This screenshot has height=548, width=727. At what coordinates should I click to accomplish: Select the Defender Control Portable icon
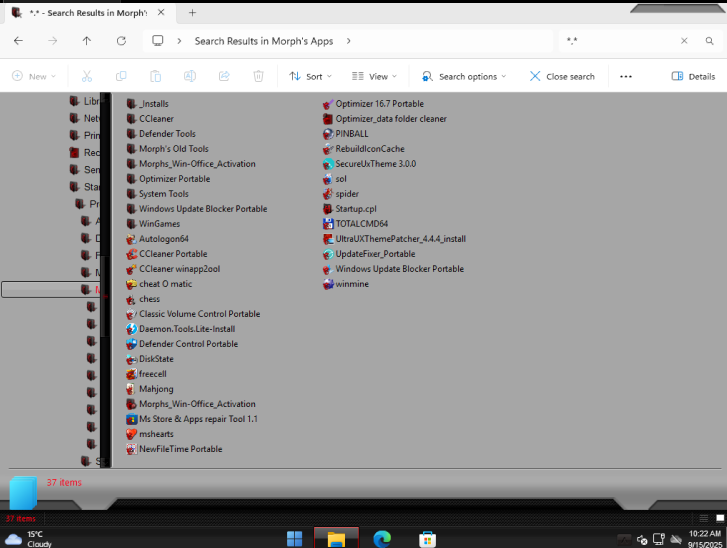coord(132,344)
